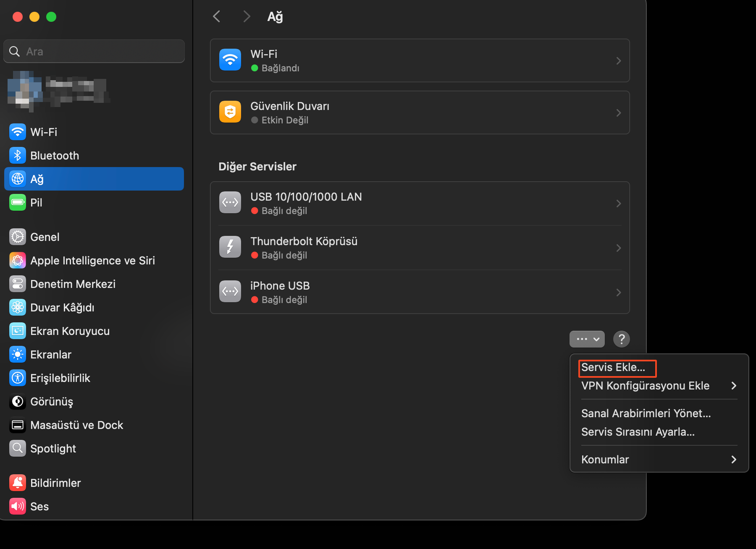This screenshot has height=549, width=756.
Task: Zoom the window with green button
Action: coord(51,17)
